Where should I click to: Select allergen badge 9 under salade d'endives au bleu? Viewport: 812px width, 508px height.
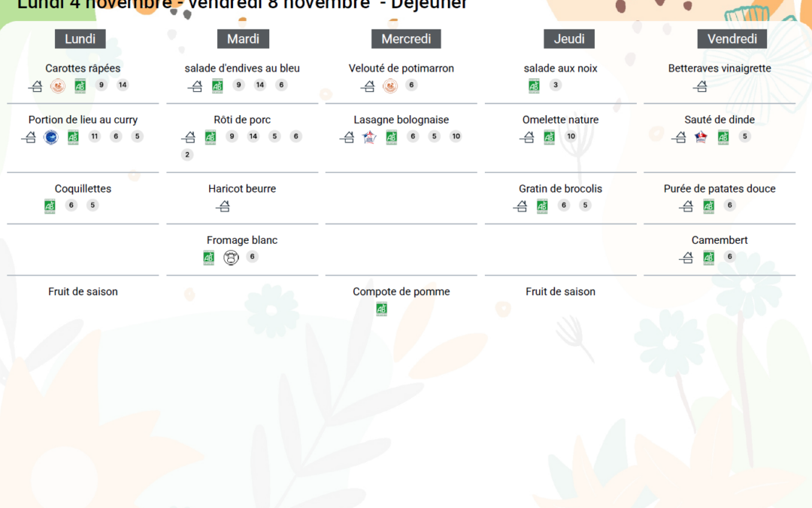coord(239,85)
